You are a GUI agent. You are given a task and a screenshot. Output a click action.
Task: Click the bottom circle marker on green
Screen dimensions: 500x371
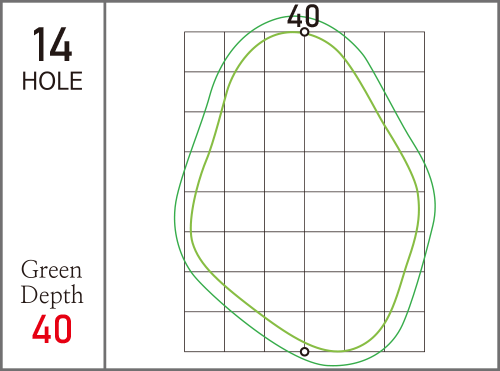304,351
